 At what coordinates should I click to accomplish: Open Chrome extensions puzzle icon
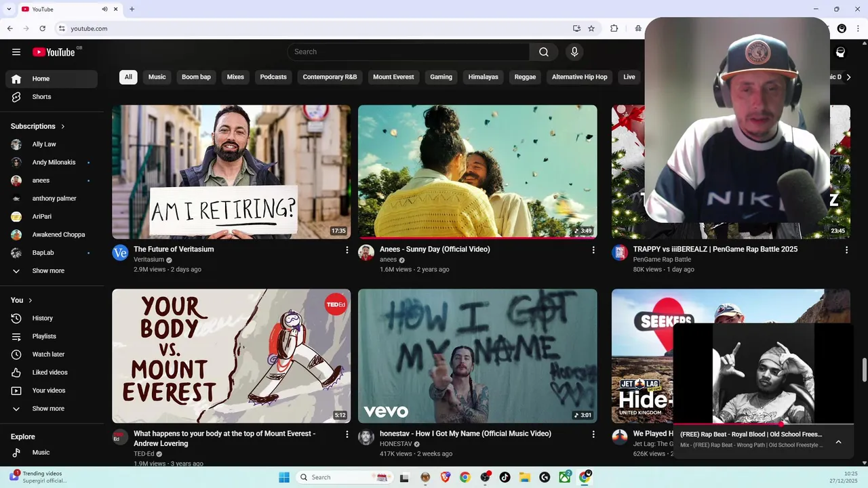[x=614, y=28]
